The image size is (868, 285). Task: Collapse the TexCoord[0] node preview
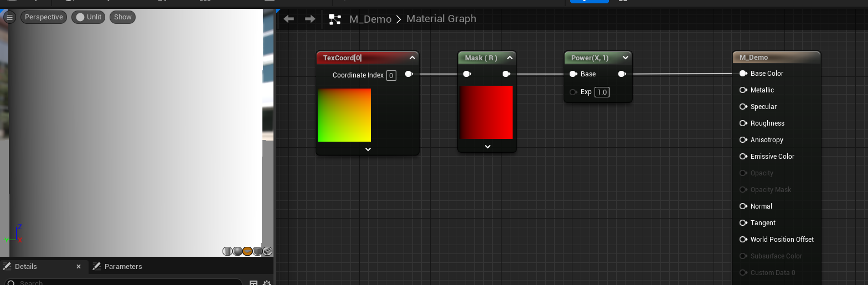(x=412, y=58)
